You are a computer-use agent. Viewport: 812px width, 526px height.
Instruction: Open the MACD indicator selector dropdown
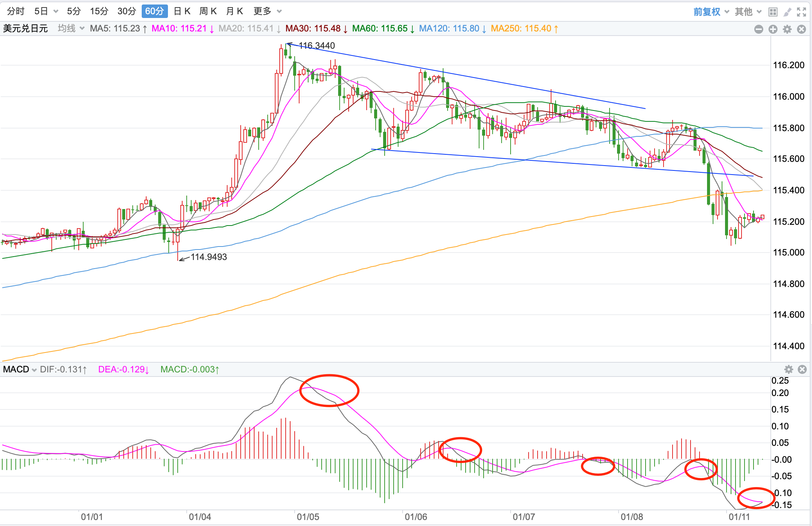pos(19,369)
